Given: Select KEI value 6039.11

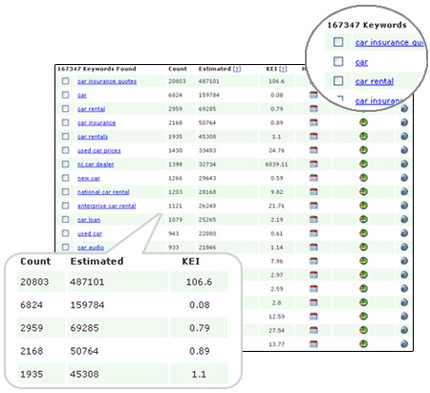Looking at the screenshot, I should [x=276, y=164].
